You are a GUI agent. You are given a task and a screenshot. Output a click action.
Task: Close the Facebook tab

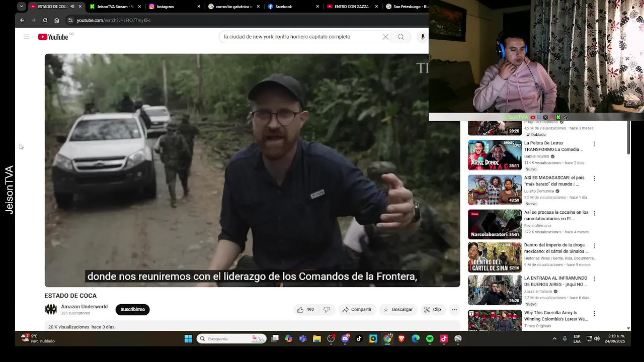[317, 7]
